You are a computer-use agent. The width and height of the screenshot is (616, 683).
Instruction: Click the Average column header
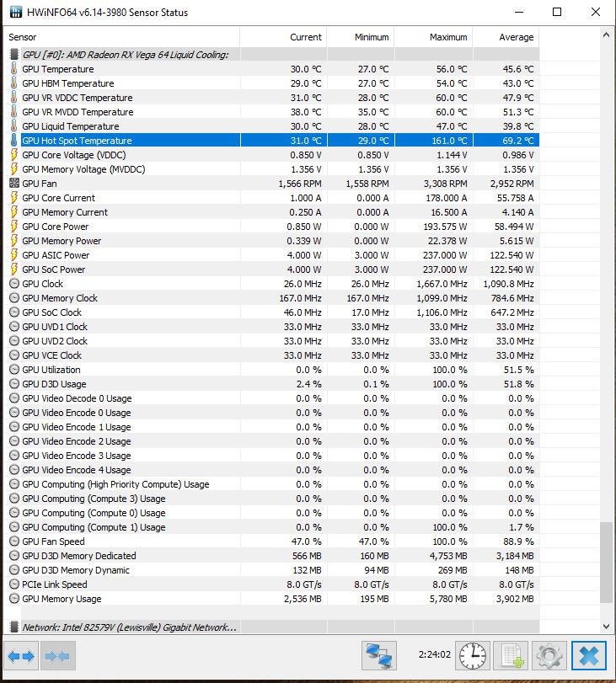(506, 37)
